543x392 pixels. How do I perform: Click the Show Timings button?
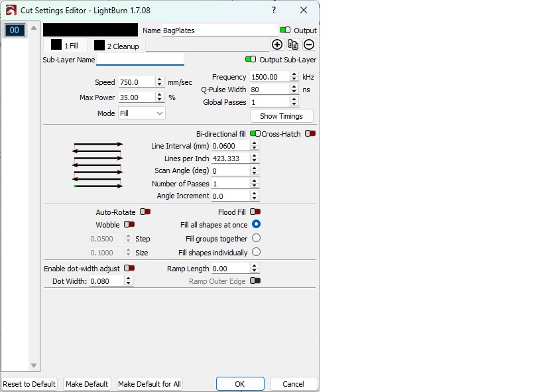pos(282,116)
